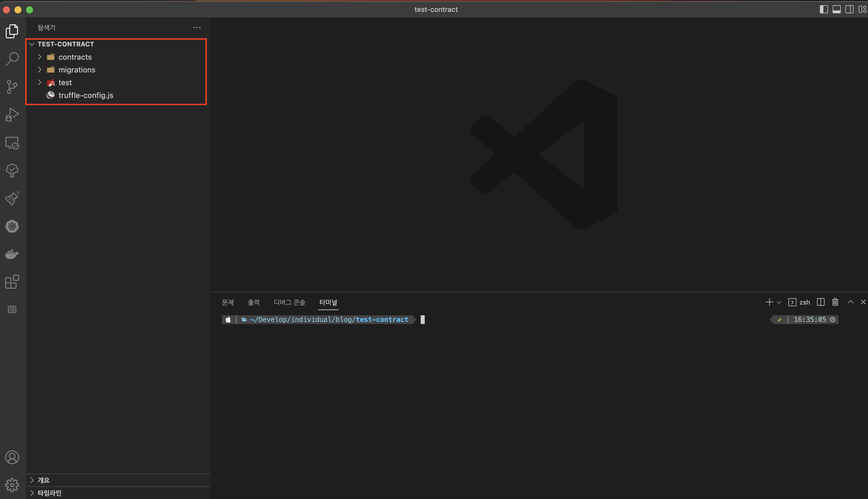Open the Accounts profile icon
This screenshot has height=499, width=868.
12,457
